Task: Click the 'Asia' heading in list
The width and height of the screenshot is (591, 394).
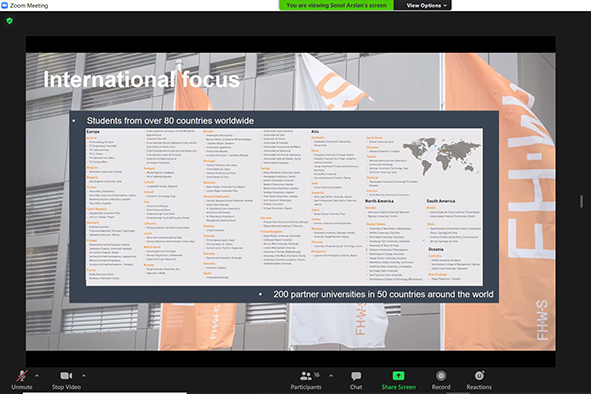Action: [x=315, y=132]
